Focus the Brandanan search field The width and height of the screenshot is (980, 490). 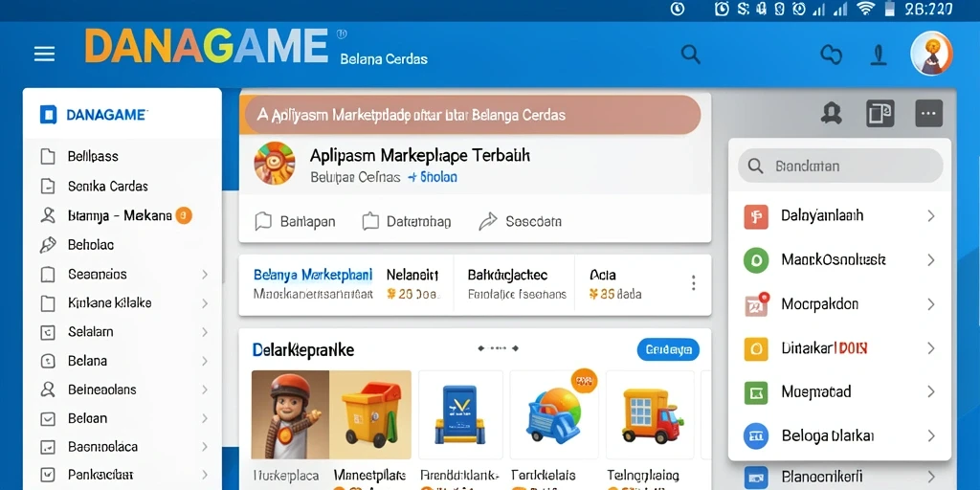tap(840, 167)
